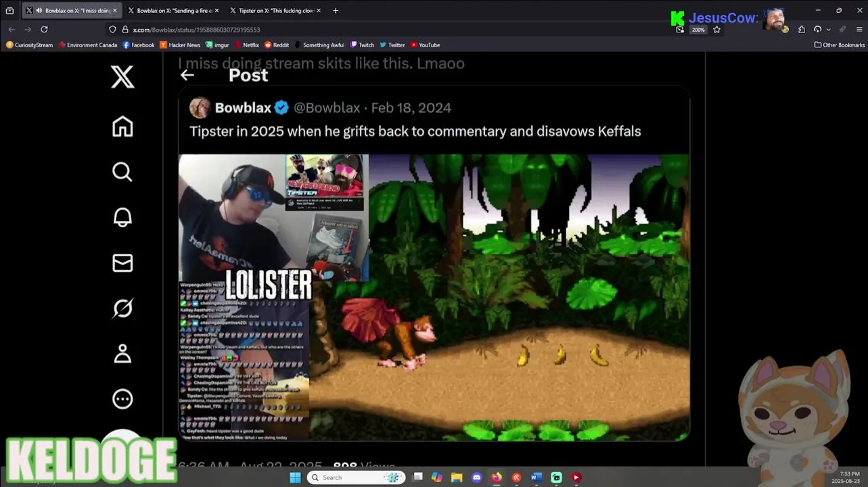Open Word from the taskbar
Screen dimensions: 868x487
coord(536,478)
